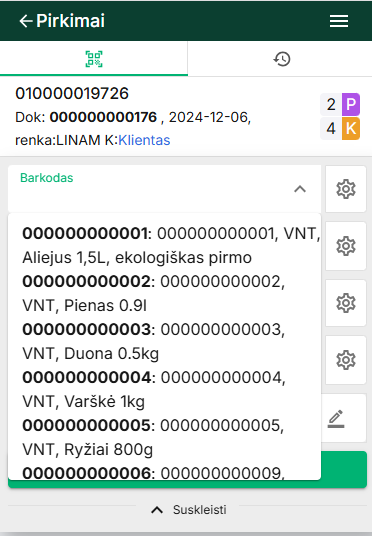
Task: Open settings gear beside Barkodas field
Action: point(346,189)
